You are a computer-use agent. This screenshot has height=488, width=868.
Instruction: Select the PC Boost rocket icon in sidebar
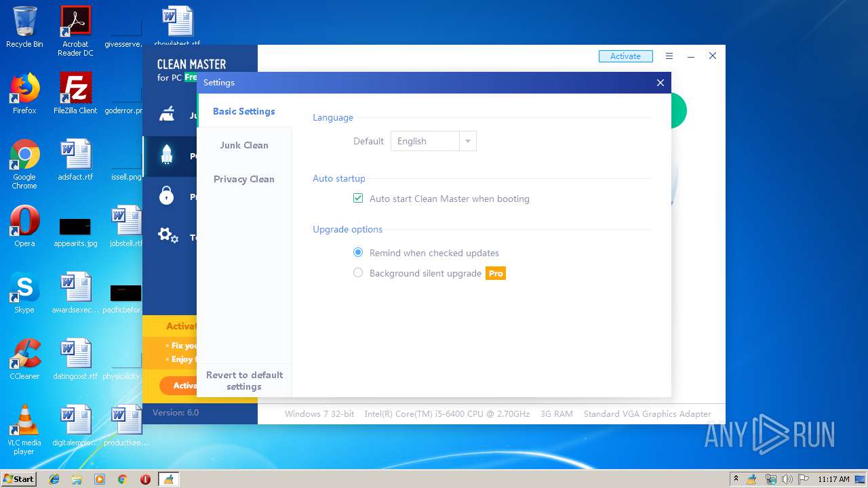pos(167,155)
